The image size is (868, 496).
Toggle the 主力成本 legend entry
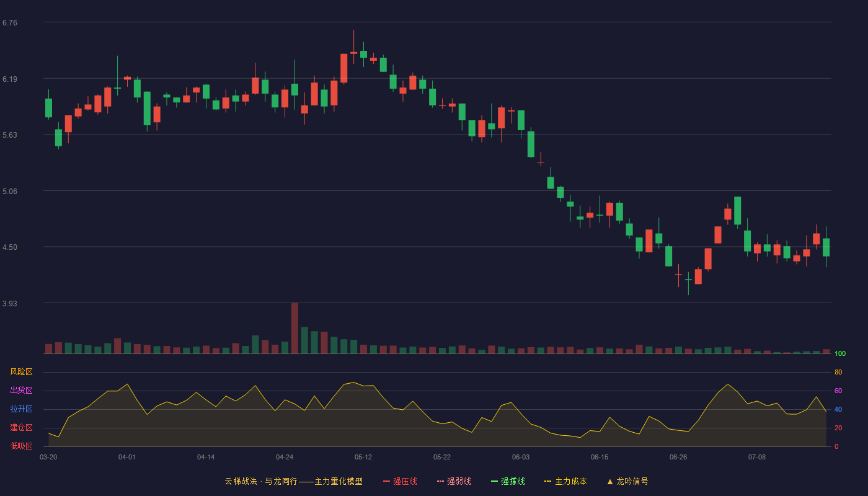565,481
